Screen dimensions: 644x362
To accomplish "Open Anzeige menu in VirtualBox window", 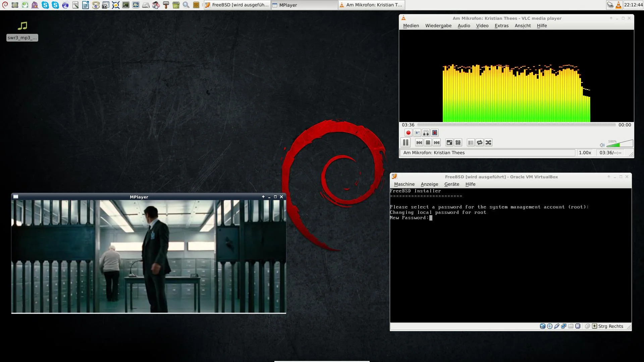I will point(429,184).
